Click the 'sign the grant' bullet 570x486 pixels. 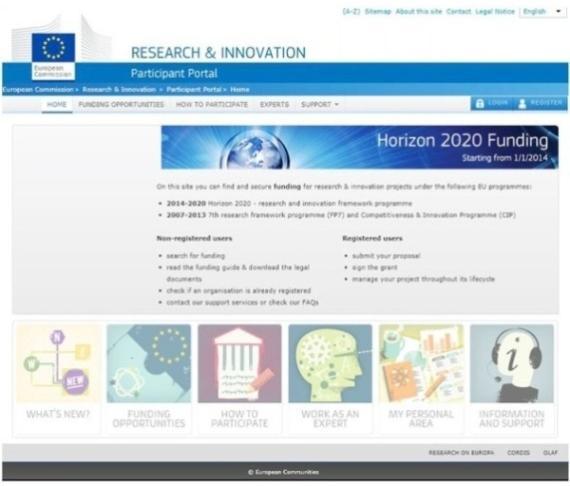374,267
